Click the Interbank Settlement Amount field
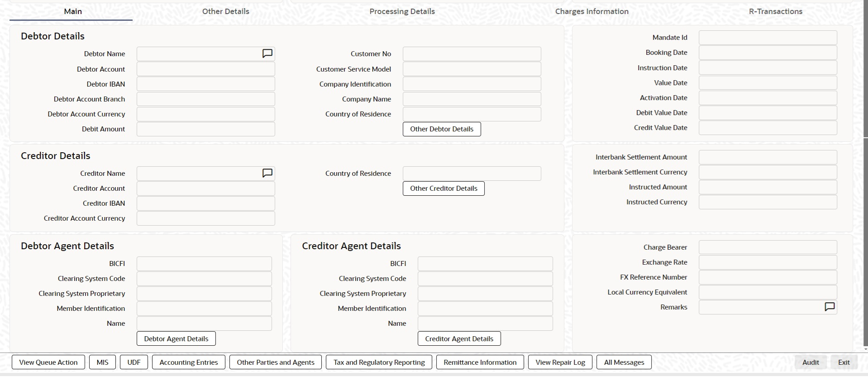 [768, 157]
